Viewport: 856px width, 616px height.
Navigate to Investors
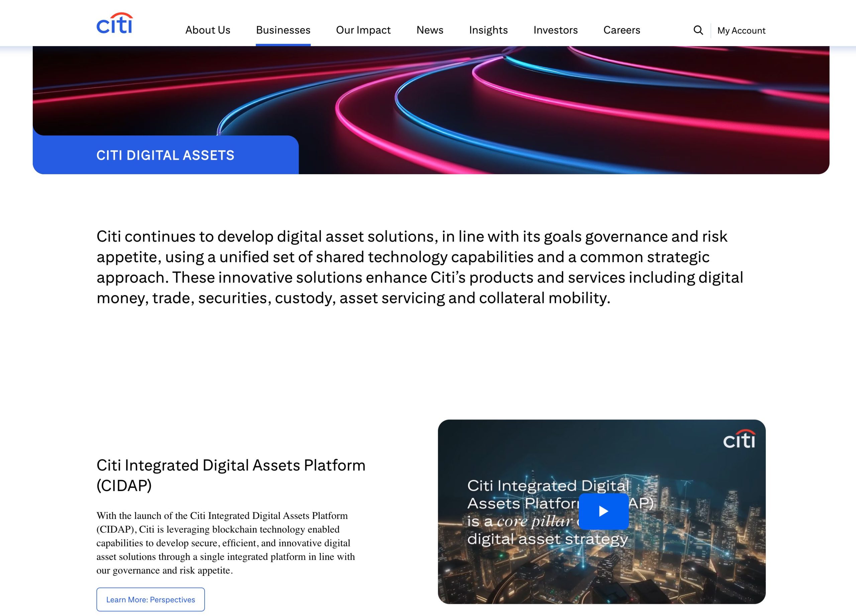click(555, 30)
